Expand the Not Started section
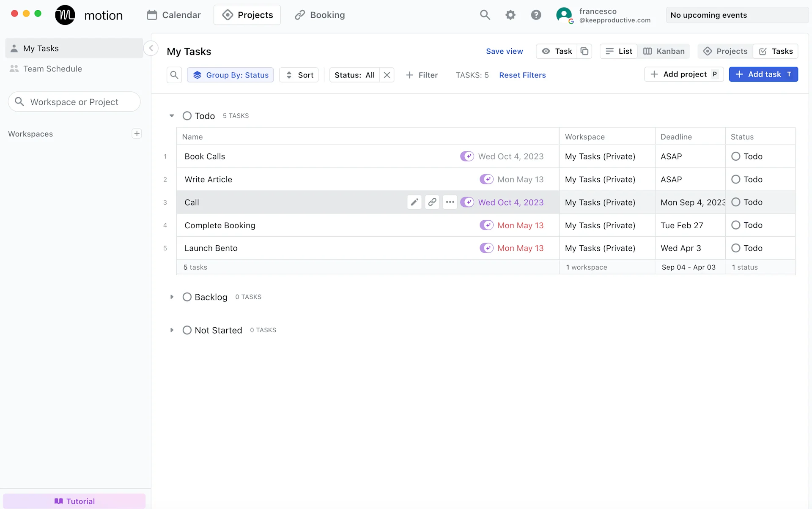Image resolution: width=812 pixels, height=509 pixels. point(172,330)
